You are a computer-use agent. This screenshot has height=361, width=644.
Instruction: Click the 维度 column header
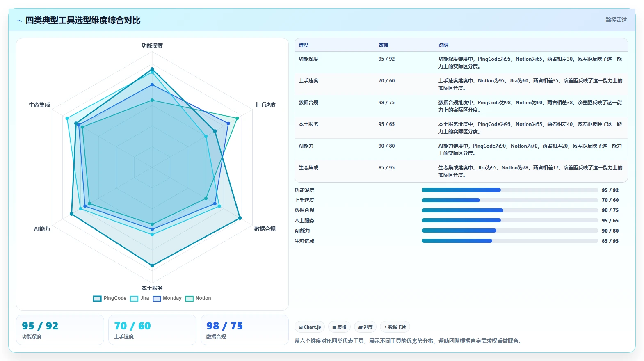click(x=304, y=45)
